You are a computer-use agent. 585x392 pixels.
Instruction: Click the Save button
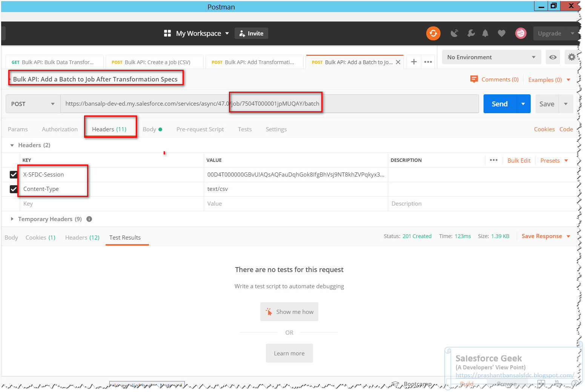coord(547,104)
